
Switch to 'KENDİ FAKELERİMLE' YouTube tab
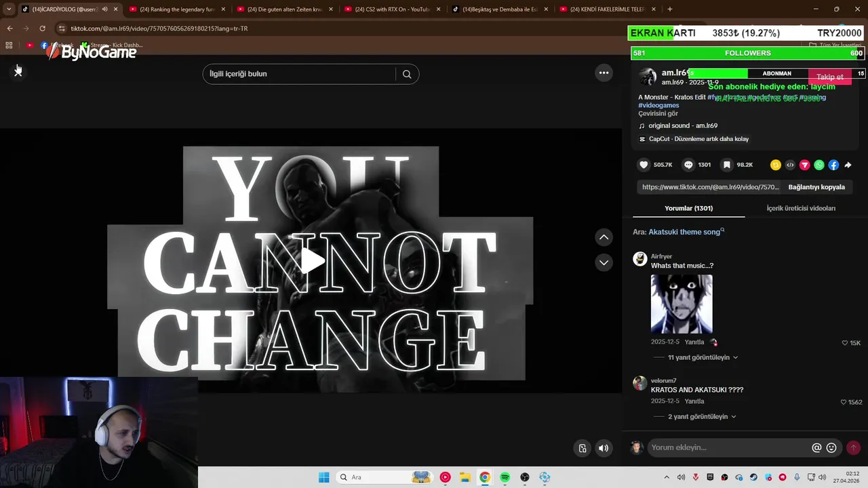click(608, 9)
